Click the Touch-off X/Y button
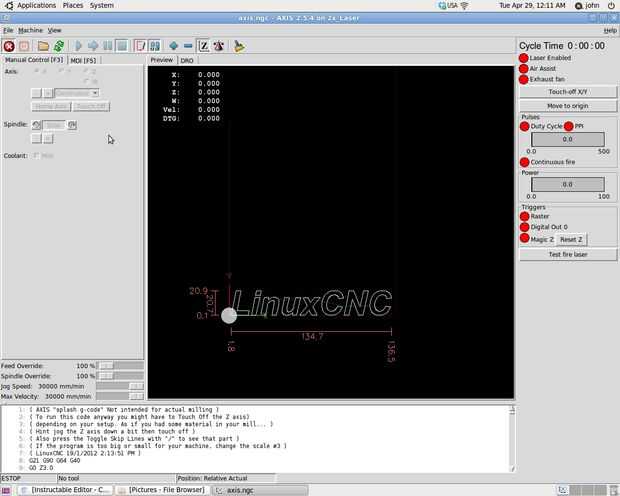 [567, 92]
